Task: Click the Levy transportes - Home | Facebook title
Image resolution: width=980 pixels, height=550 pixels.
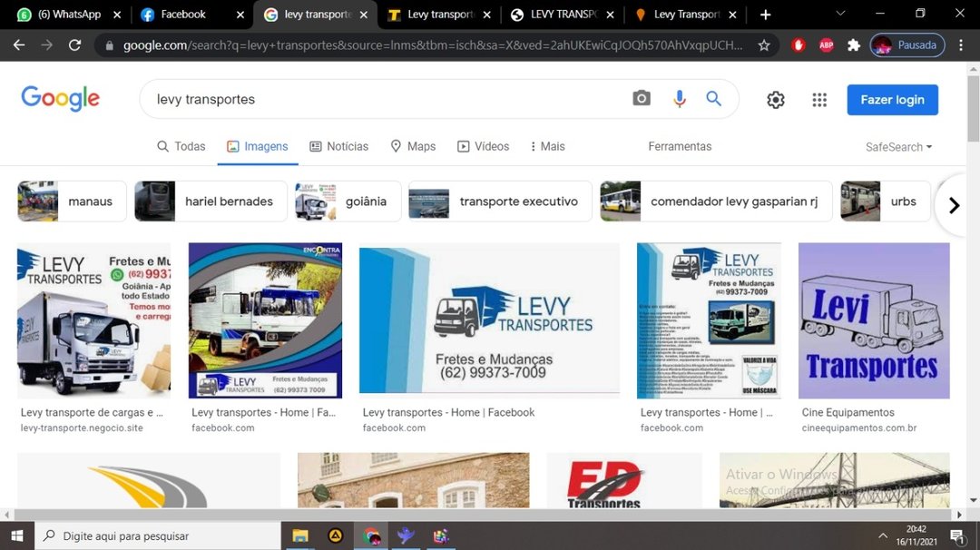Action: point(449,412)
